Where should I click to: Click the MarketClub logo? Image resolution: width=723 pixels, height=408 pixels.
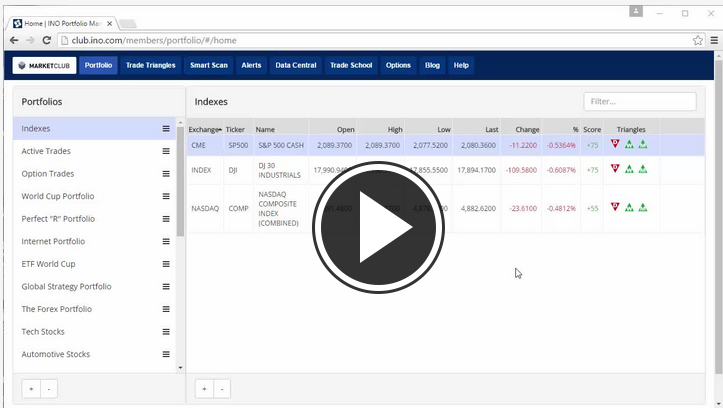tap(44, 66)
